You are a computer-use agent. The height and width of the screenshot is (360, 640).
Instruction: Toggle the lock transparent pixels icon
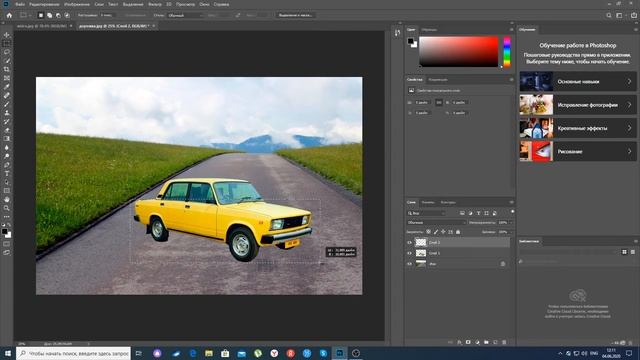[x=429, y=232]
